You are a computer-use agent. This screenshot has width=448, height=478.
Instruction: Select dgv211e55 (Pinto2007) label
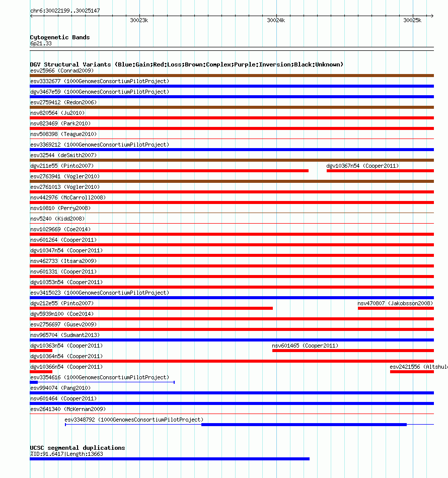pos(62,166)
